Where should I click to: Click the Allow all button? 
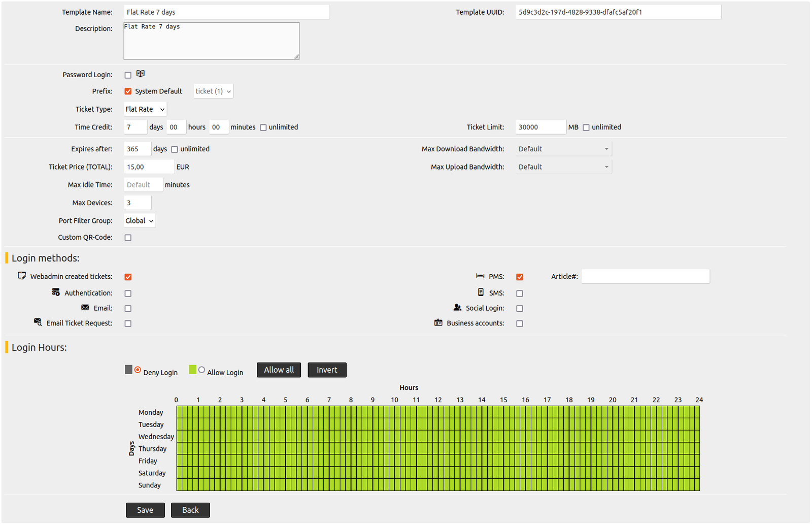279,370
